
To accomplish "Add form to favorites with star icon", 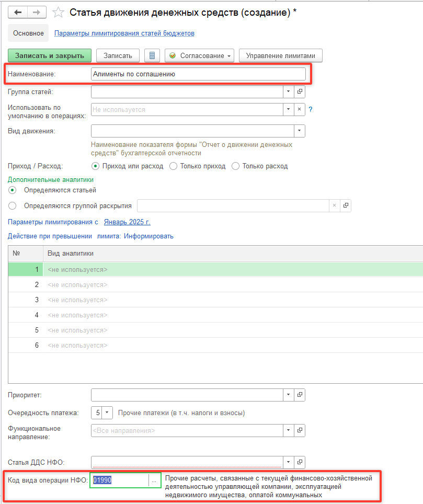I will (59, 12).
